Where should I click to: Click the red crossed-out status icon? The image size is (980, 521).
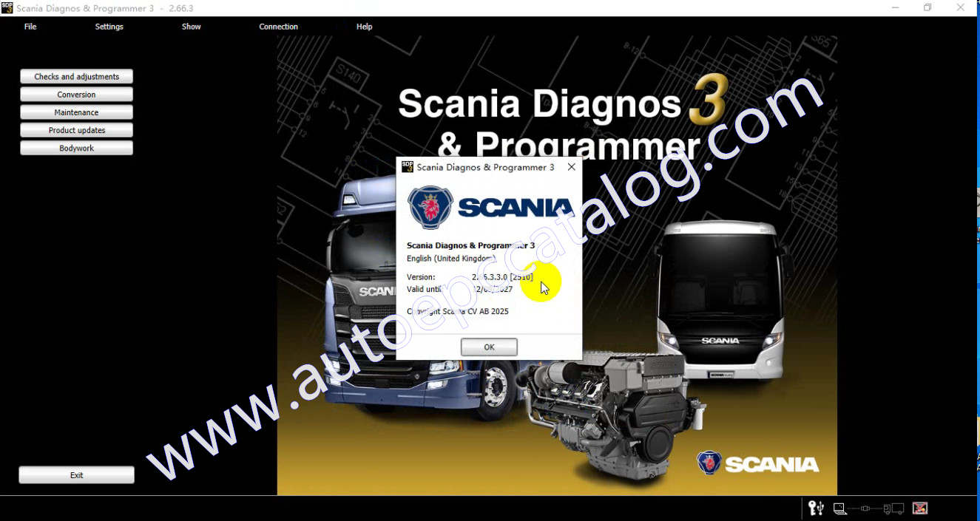920,508
